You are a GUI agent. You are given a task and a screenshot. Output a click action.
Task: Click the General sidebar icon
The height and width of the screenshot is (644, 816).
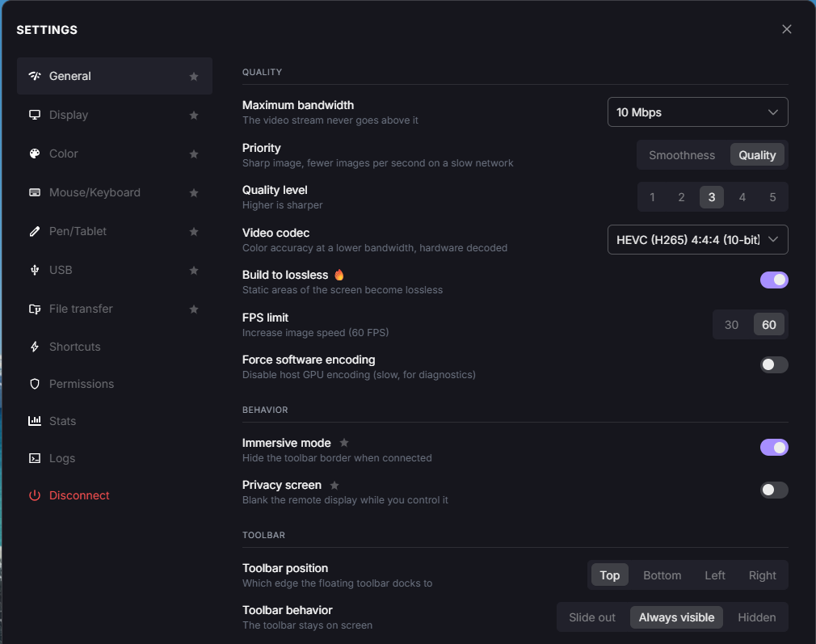tap(35, 76)
